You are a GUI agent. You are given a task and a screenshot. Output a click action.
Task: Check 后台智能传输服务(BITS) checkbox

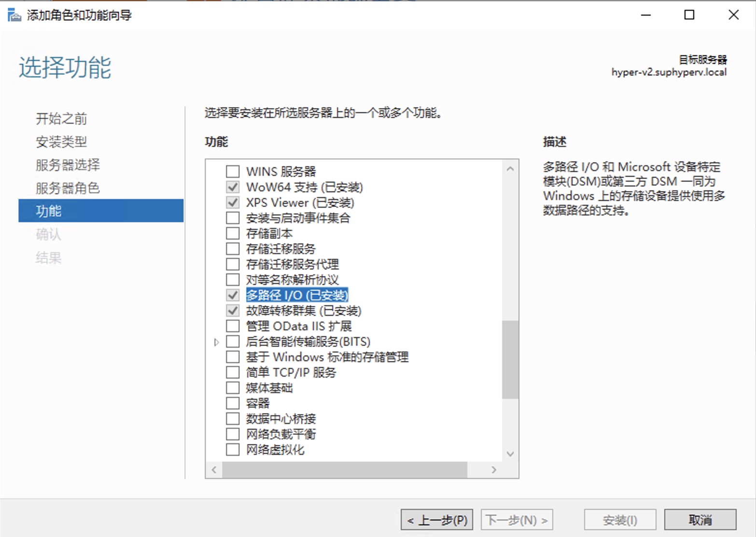click(x=233, y=341)
